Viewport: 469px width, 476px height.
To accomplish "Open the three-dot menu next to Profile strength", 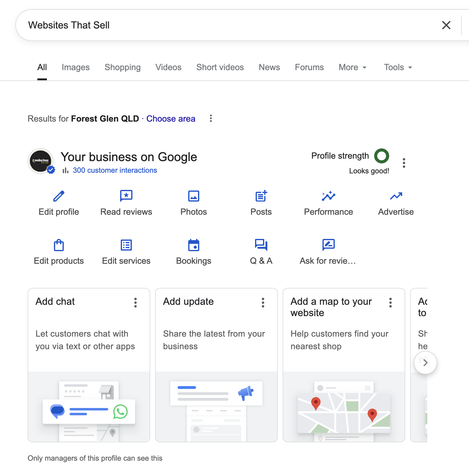I will coord(404,163).
